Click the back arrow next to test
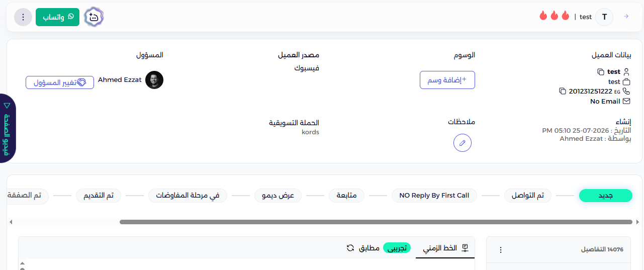The width and height of the screenshot is (644, 270). click(x=626, y=17)
